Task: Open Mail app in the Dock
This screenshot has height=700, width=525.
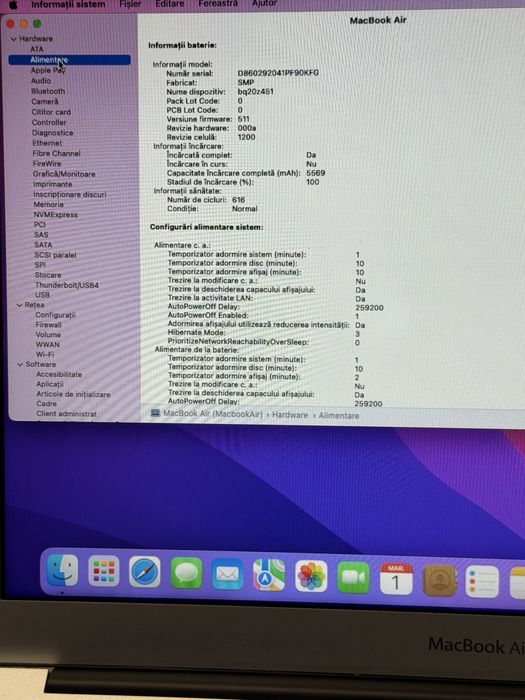Action: (x=227, y=574)
